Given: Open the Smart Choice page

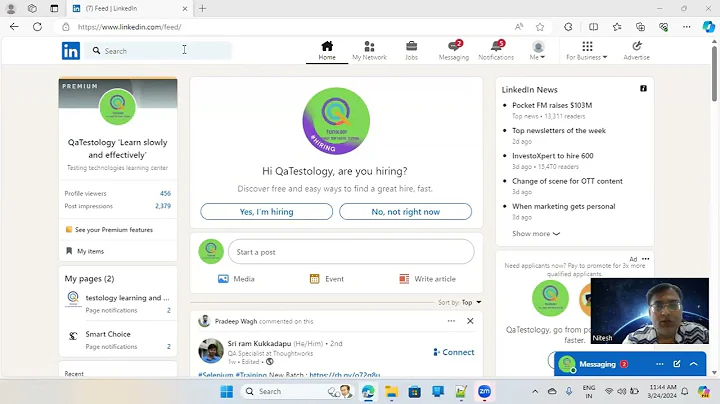Looking at the screenshot, I should pyautogui.click(x=108, y=334).
